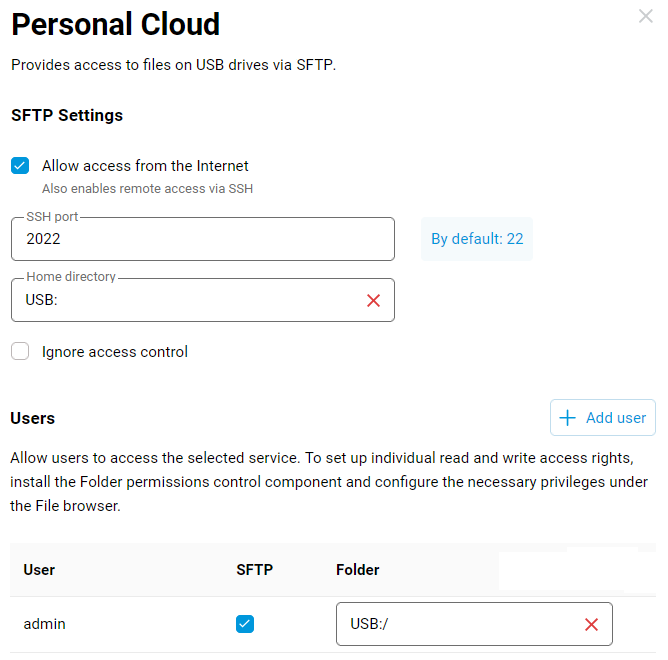Click the SFTP Settings section heading
This screenshot has height=660, width=668.
[x=67, y=115]
